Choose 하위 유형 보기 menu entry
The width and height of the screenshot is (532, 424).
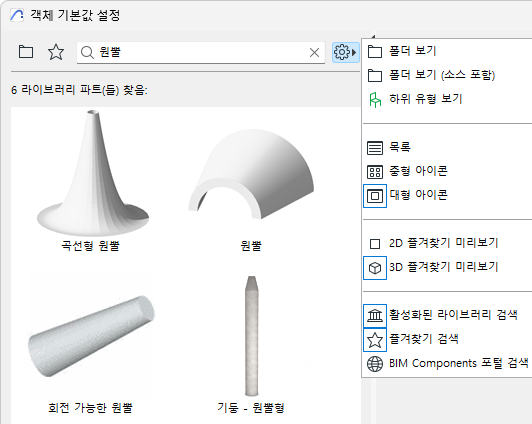click(x=447, y=99)
